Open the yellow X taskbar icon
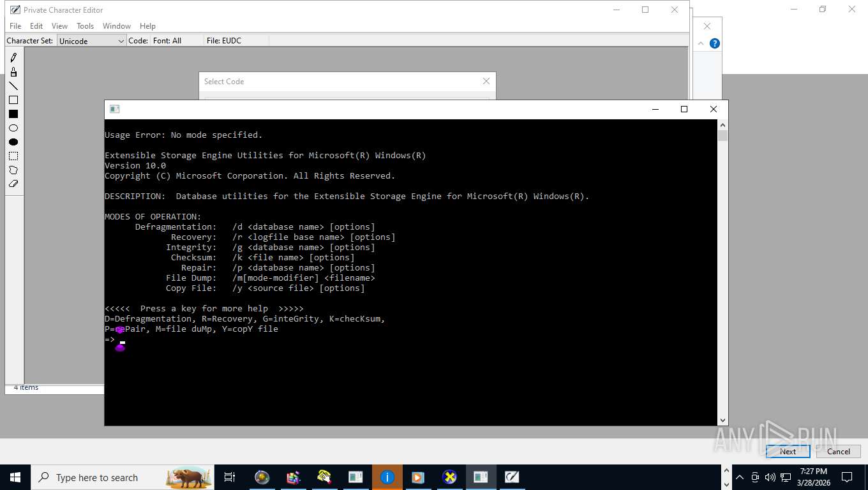The height and width of the screenshot is (490, 868). 449,477
